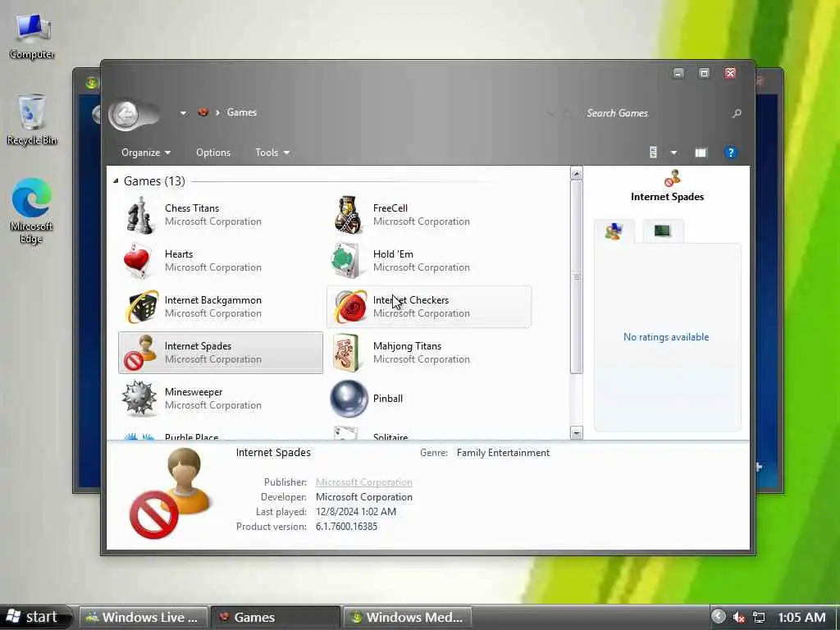Click the Hearts game icon
840x630 pixels.
[138, 261]
